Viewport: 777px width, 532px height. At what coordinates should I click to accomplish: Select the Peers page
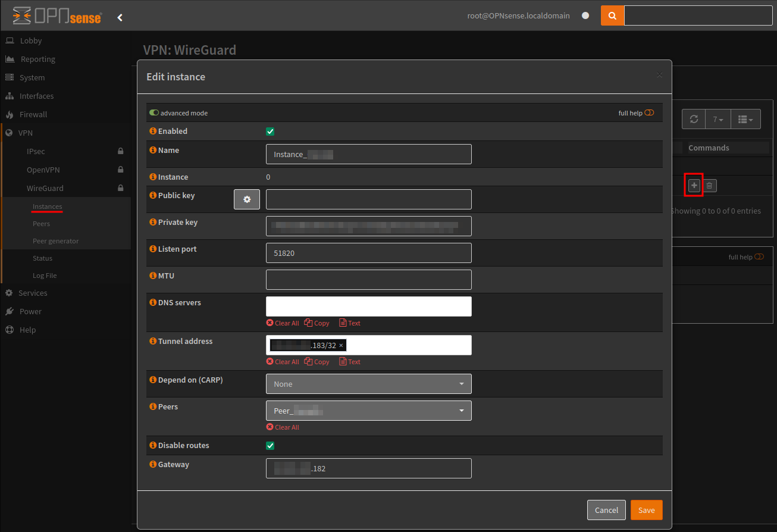(x=42, y=224)
